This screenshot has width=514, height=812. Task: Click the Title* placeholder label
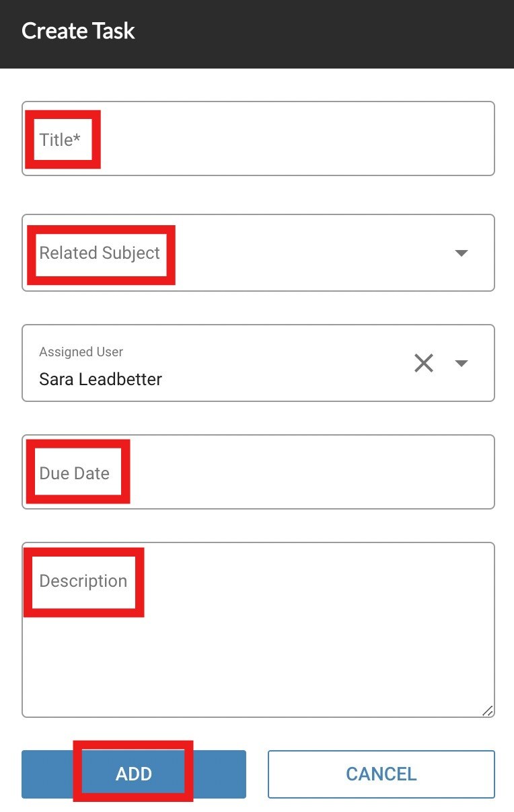60,140
